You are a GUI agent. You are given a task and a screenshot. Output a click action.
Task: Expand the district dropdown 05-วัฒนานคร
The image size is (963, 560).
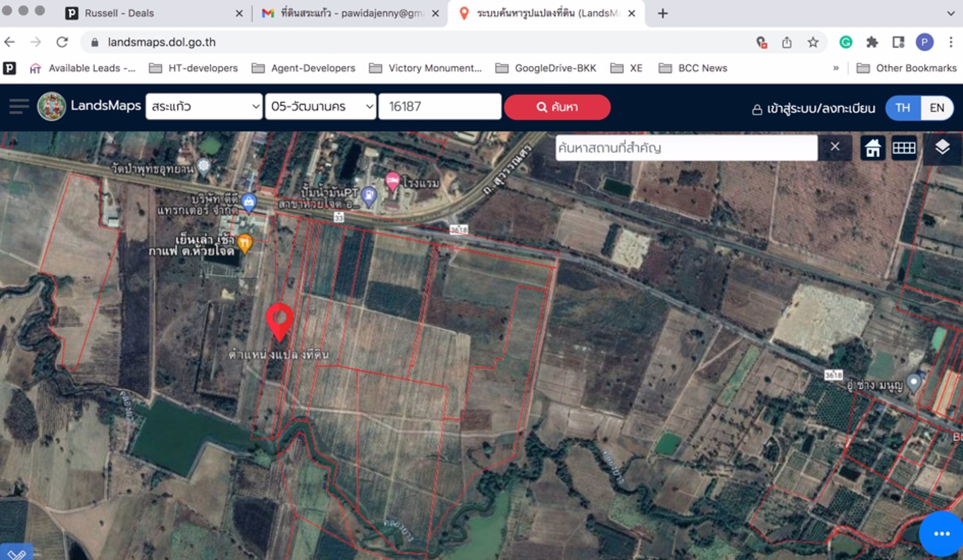(x=320, y=106)
